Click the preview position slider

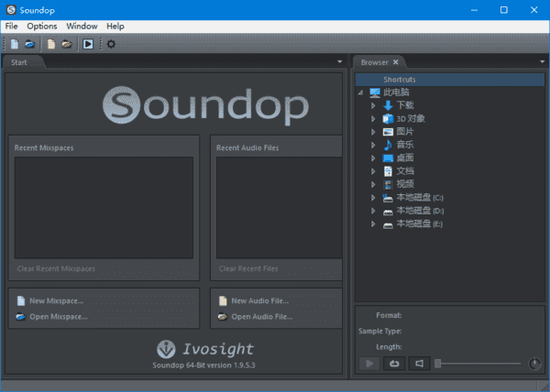point(478,364)
